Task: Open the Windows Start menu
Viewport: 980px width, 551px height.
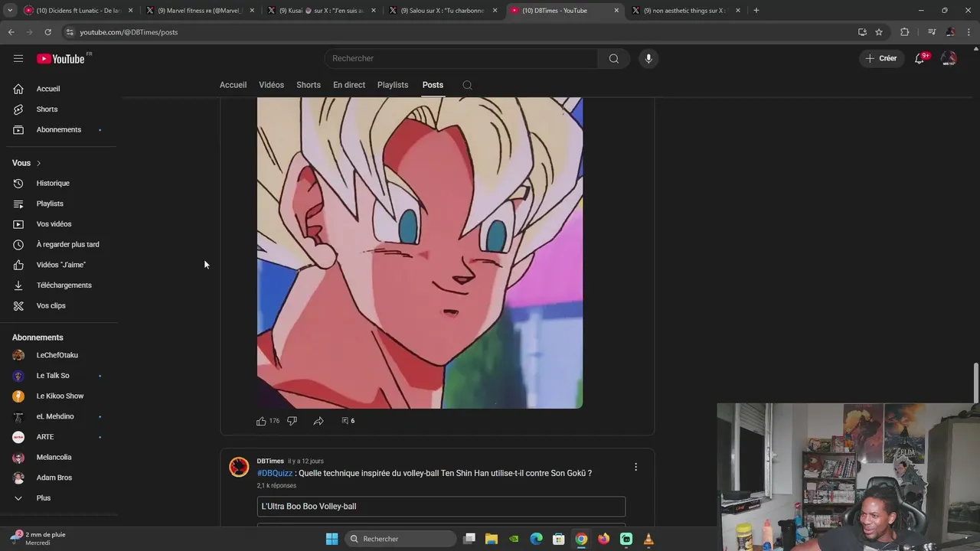Action: pyautogui.click(x=332, y=539)
